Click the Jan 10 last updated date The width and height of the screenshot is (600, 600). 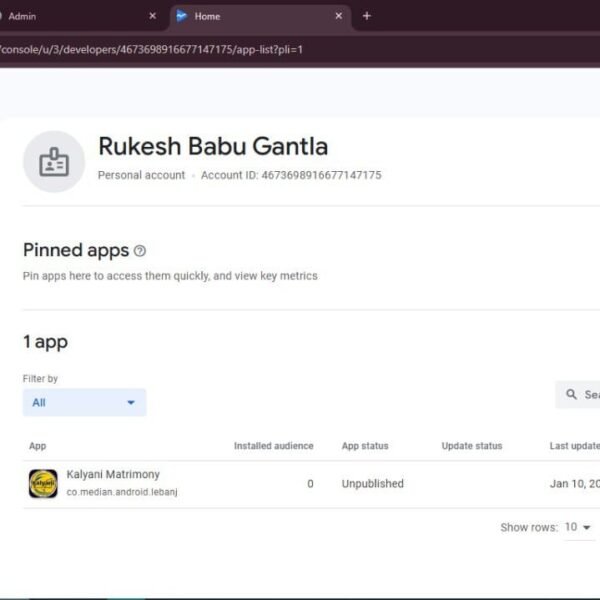tap(575, 484)
